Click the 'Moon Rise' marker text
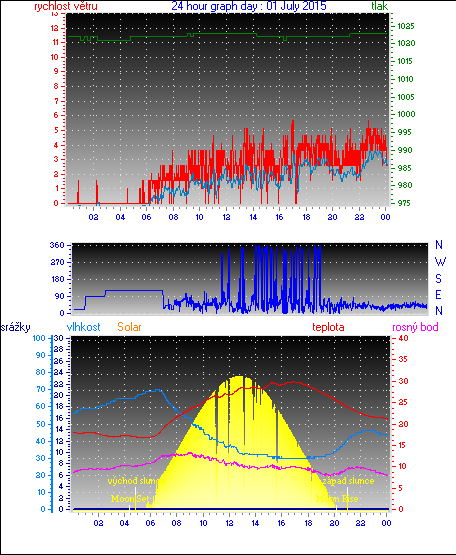The height and width of the screenshot is (555, 456). coord(337,498)
